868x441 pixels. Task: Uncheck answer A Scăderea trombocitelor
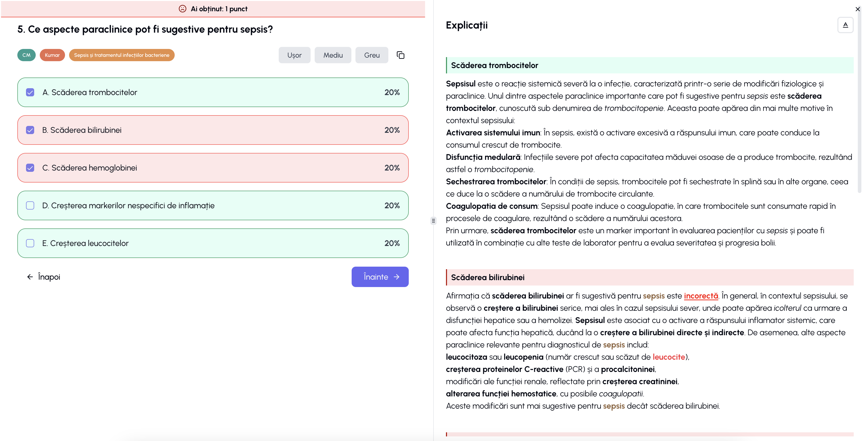click(30, 92)
